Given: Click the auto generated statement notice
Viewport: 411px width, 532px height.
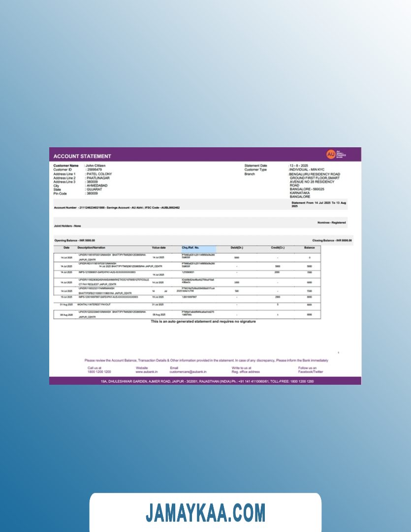Looking at the screenshot, I should (x=203, y=321).
